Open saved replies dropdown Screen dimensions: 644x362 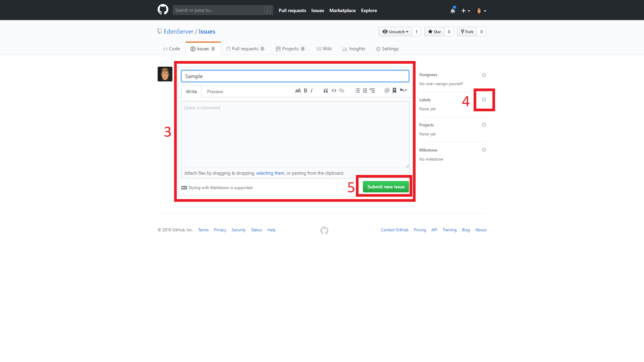pos(403,90)
